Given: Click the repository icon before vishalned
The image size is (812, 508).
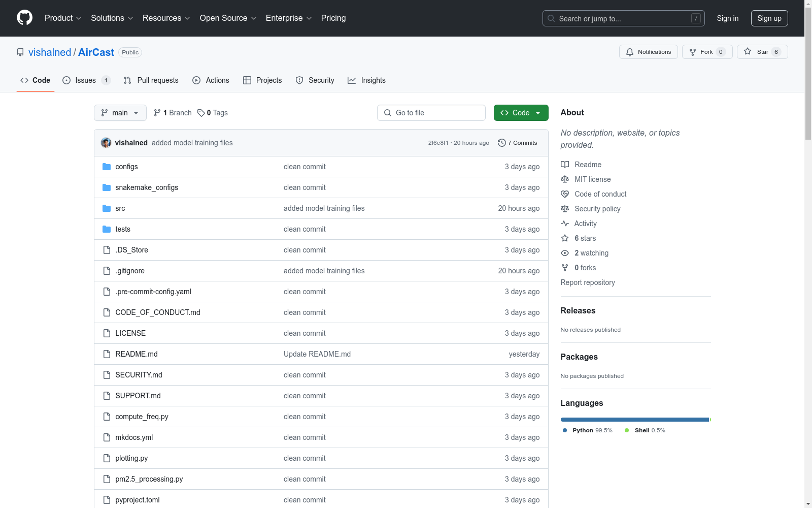Looking at the screenshot, I should tap(20, 52).
